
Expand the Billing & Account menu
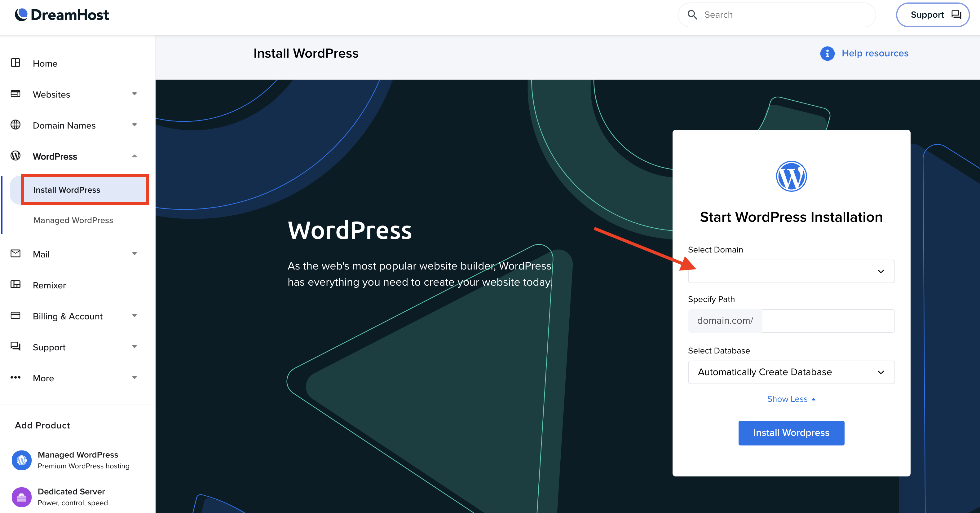coord(134,316)
